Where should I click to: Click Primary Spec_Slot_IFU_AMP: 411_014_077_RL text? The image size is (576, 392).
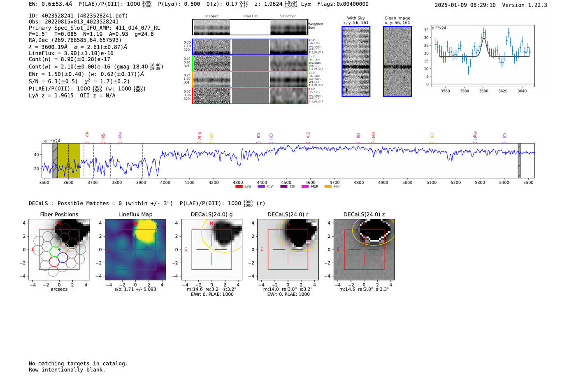(x=95, y=28)
